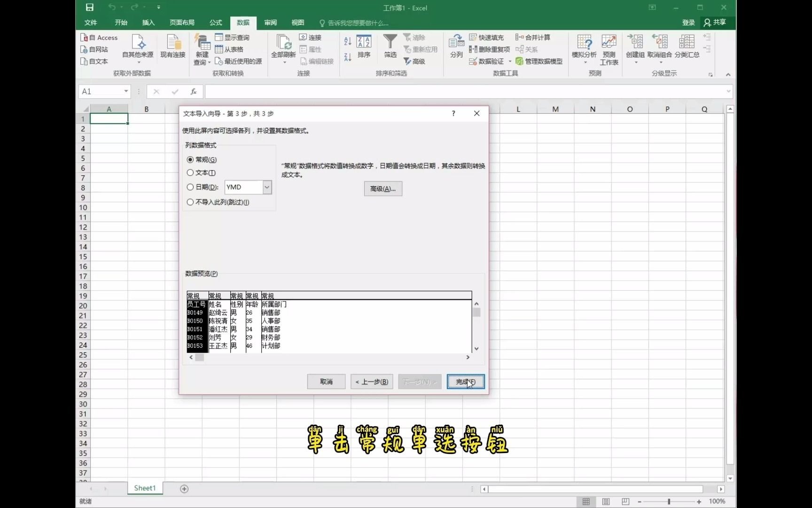Switch to the Formulas (公式) tab
This screenshot has height=508, width=812.
[x=216, y=23]
